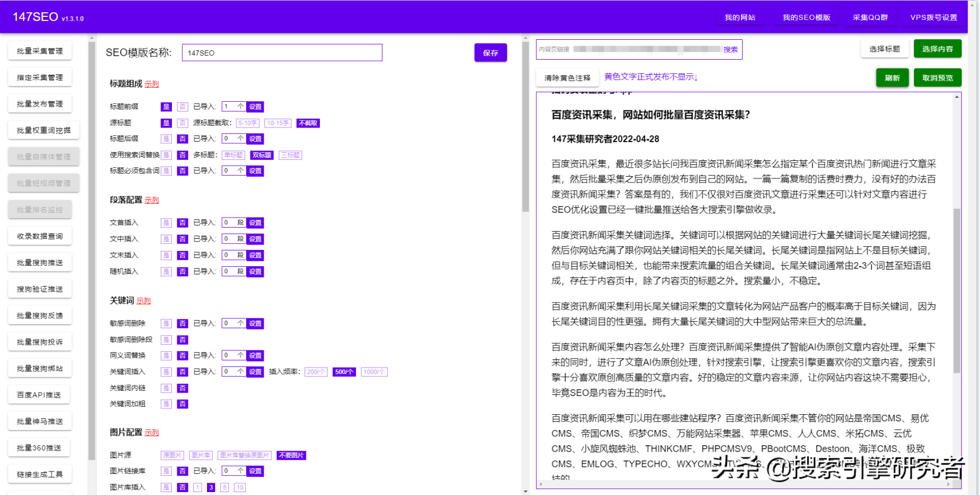
Task: Open 百度API推送 in the left sidebar
Action: tap(40, 395)
